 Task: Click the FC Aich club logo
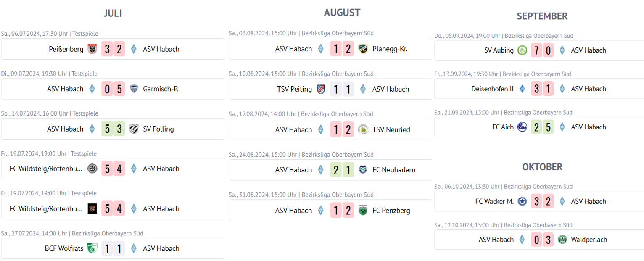point(522,127)
